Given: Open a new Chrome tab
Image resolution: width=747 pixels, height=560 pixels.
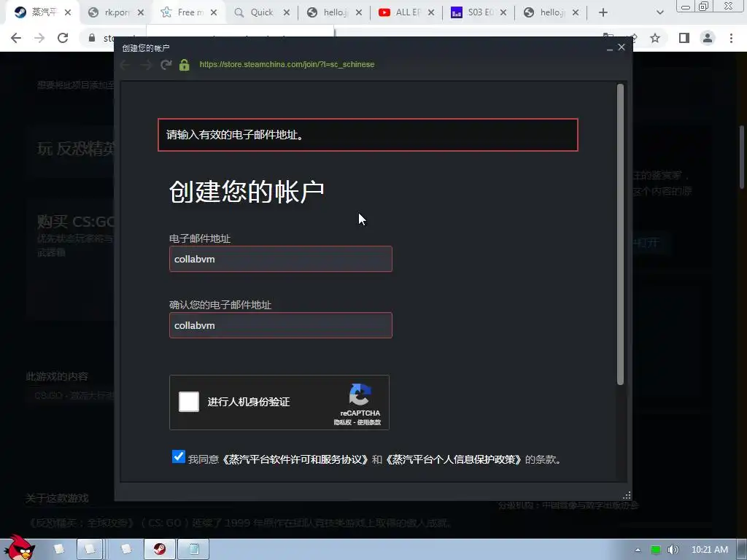Looking at the screenshot, I should [603, 12].
